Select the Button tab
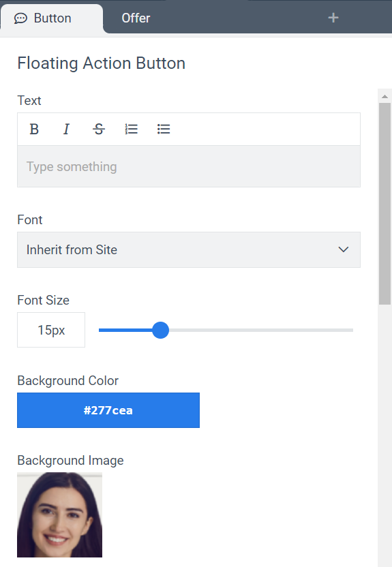The width and height of the screenshot is (392, 567). (x=52, y=18)
